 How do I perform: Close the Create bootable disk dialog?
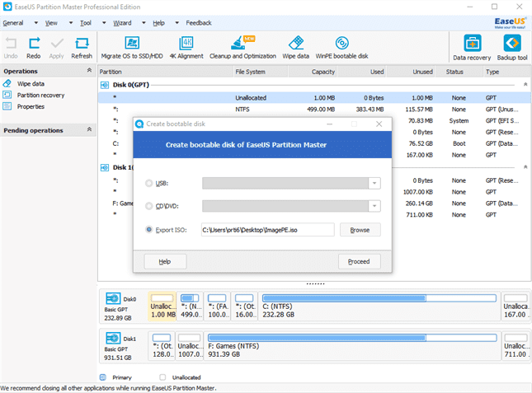coord(379,124)
